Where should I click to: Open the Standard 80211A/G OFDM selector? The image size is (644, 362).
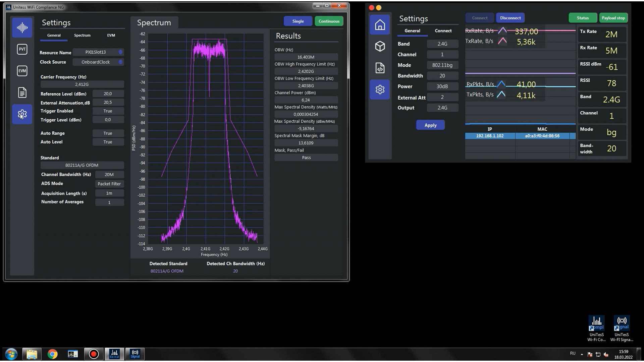(82, 165)
